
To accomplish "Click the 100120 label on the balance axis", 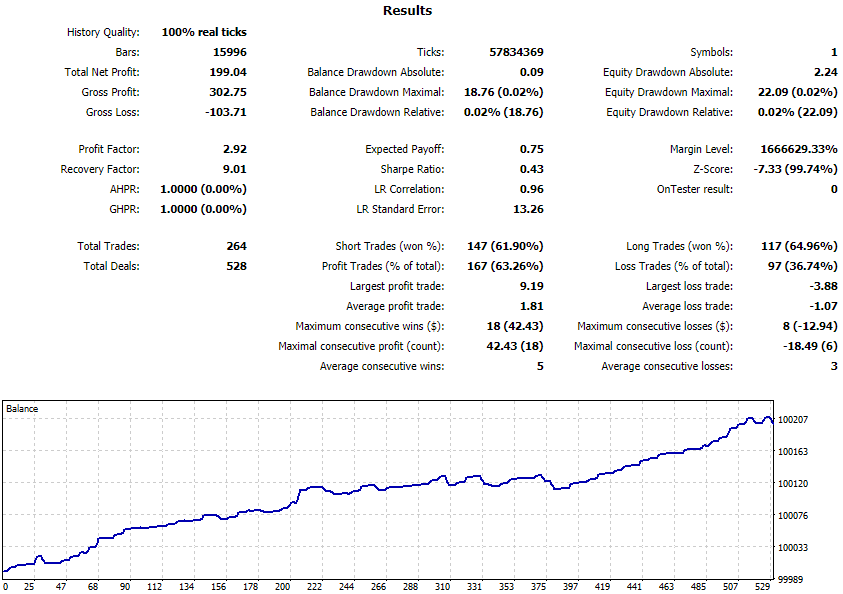I will click(792, 484).
